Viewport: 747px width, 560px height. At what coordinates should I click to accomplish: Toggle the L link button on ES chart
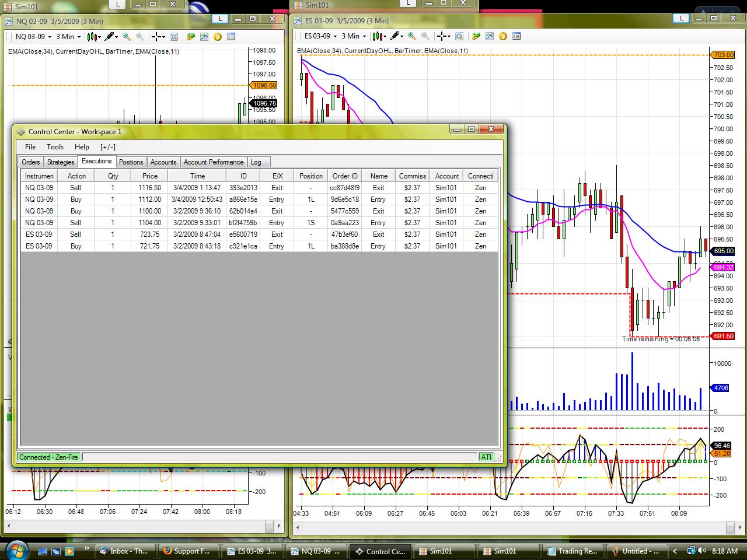coord(681,19)
